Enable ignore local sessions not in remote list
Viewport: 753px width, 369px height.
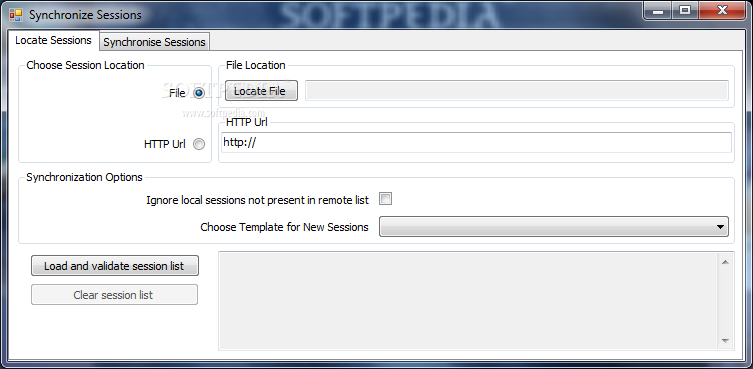(385, 198)
